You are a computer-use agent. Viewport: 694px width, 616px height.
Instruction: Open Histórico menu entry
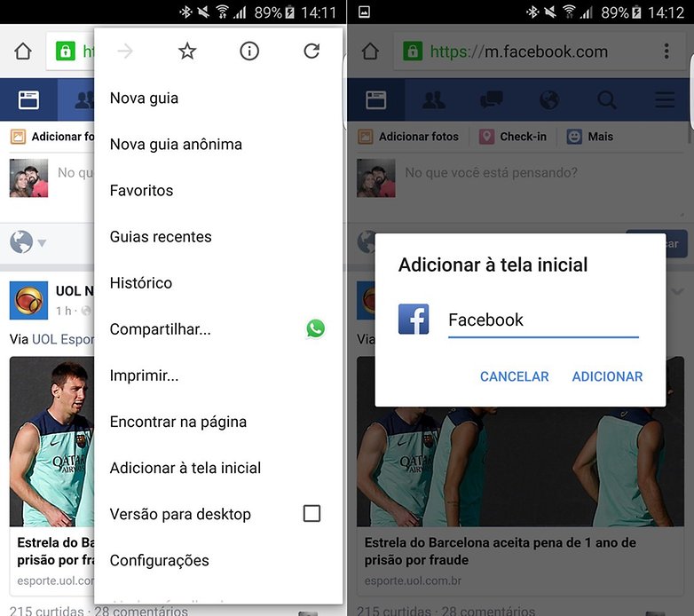218,283
